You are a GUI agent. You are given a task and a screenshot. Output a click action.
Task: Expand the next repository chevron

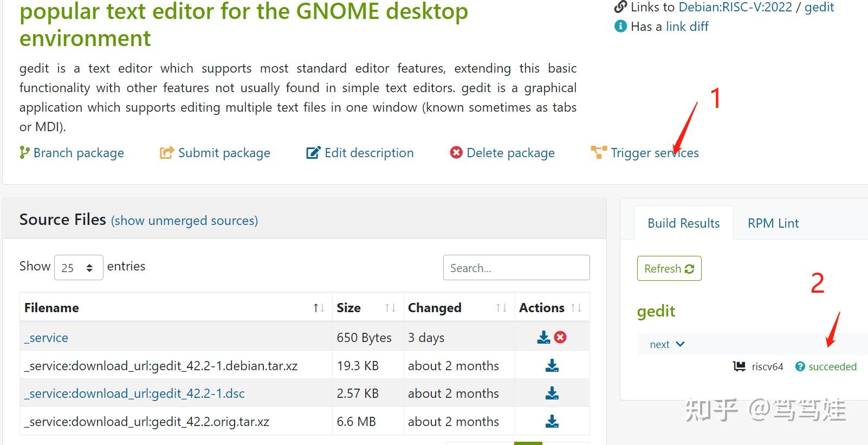[681, 344]
